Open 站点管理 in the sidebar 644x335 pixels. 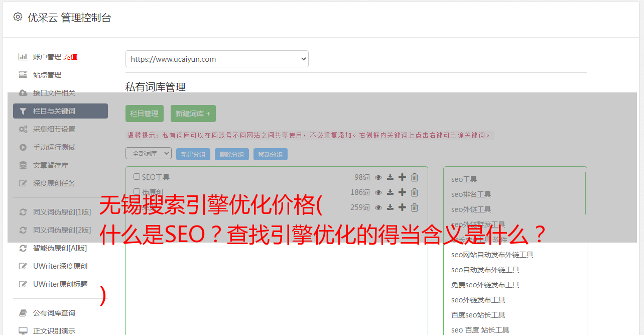coord(47,75)
